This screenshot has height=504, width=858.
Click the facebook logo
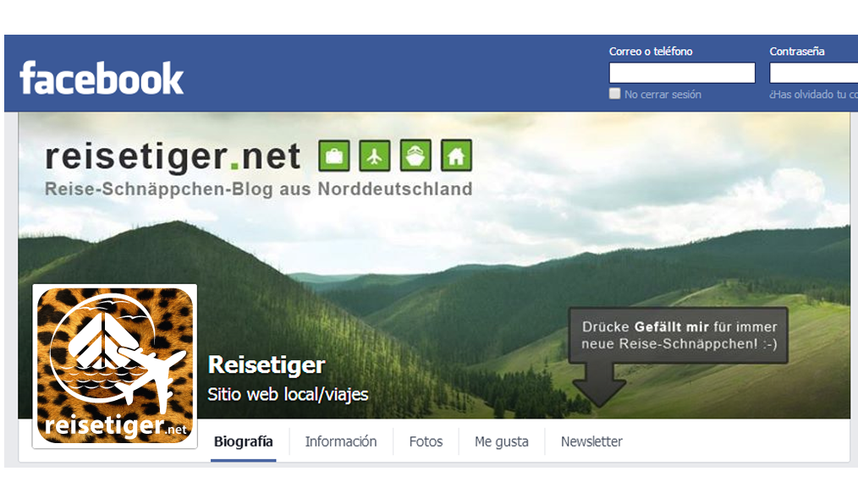tap(102, 78)
